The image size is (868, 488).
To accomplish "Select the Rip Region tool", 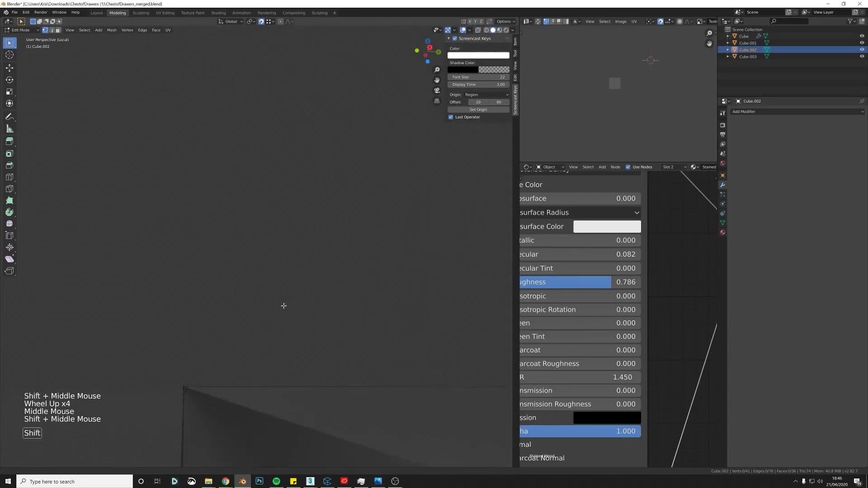I will click(x=9, y=271).
